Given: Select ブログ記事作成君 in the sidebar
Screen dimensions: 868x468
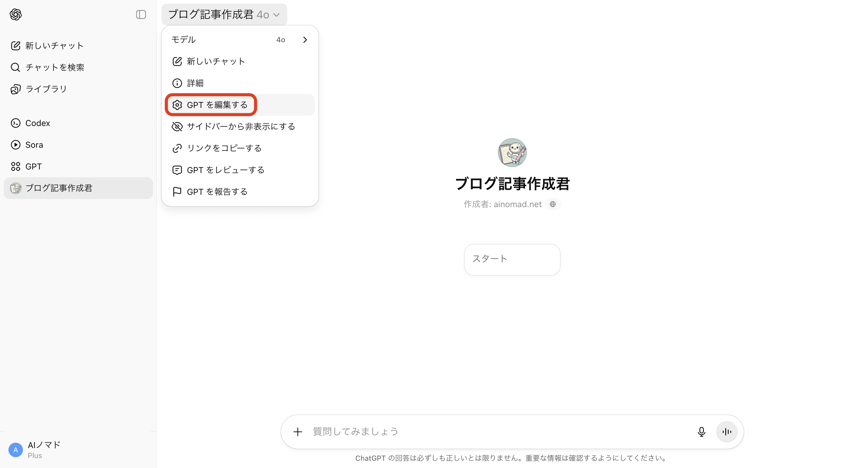Looking at the screenshot, I should click(78, 188).
